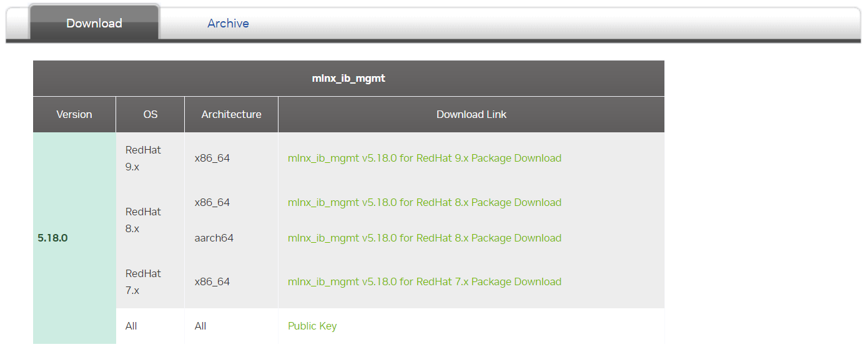Click the OS column header
This screenshot has width=868, height=347.
[x=150, y=115]
